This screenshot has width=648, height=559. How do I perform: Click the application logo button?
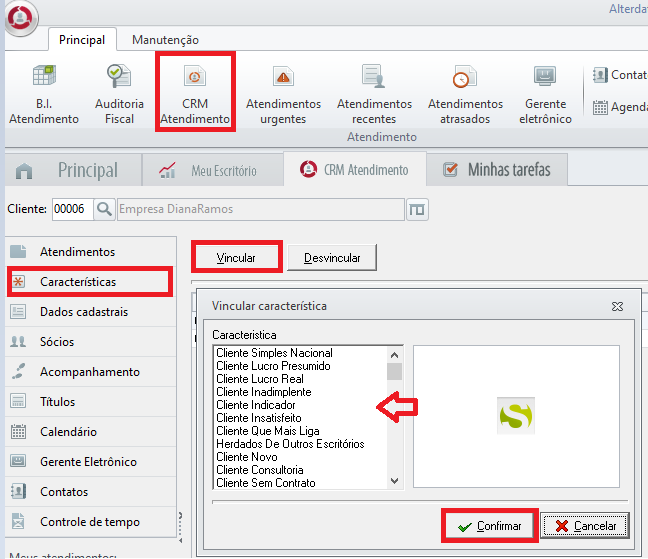coord(21,18)
